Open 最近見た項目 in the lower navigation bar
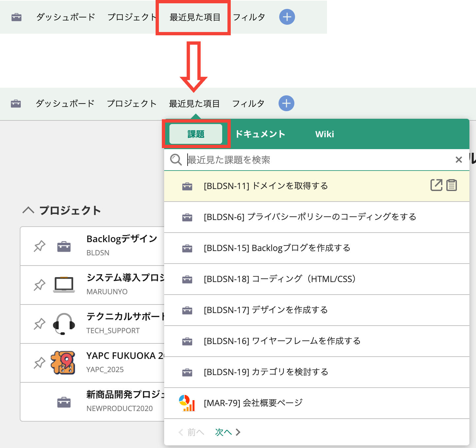The height and width of the screenshot is (448, 476). click(x=194, y=104)
